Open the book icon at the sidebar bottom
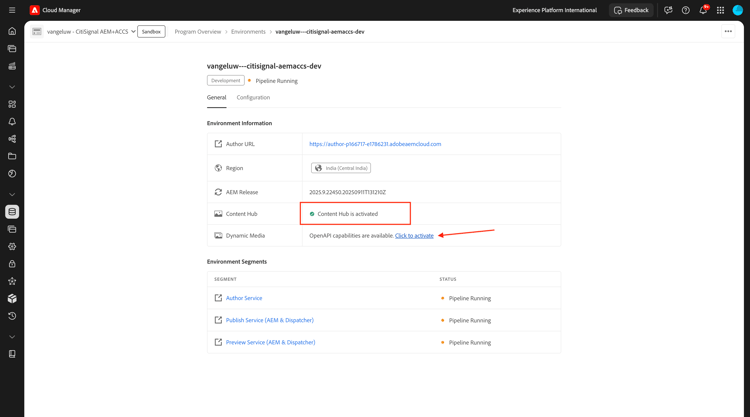This screenshot has height=417, width=750. 12,354
